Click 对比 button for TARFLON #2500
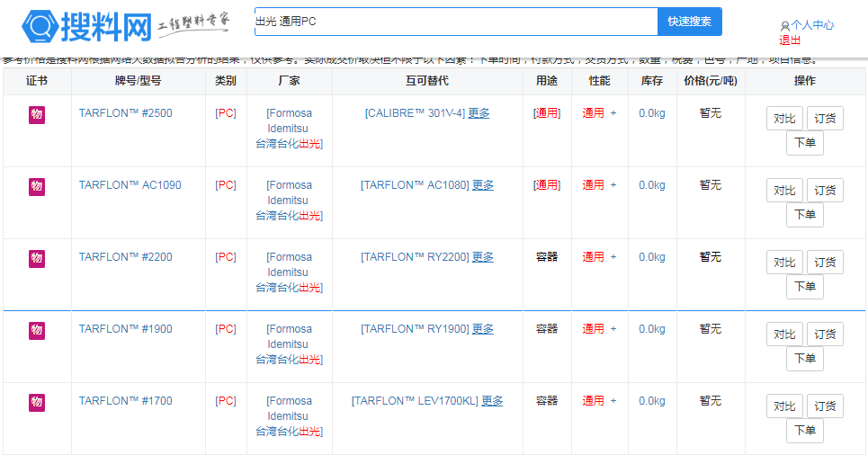Screen dimensions: 868x455 tap(784, 119)
